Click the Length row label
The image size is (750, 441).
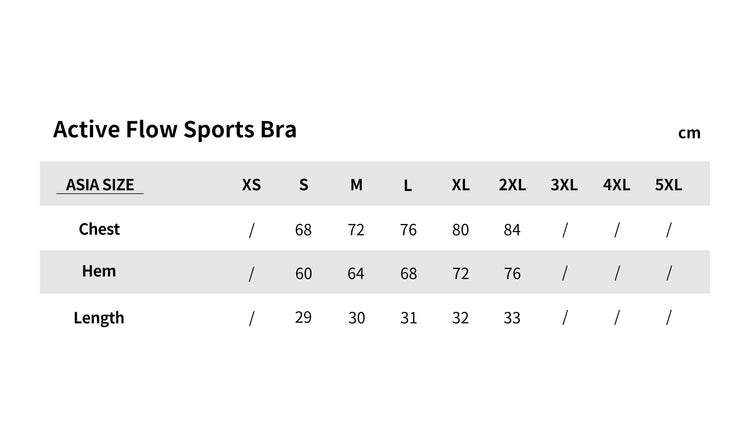[x=99, y=318]
